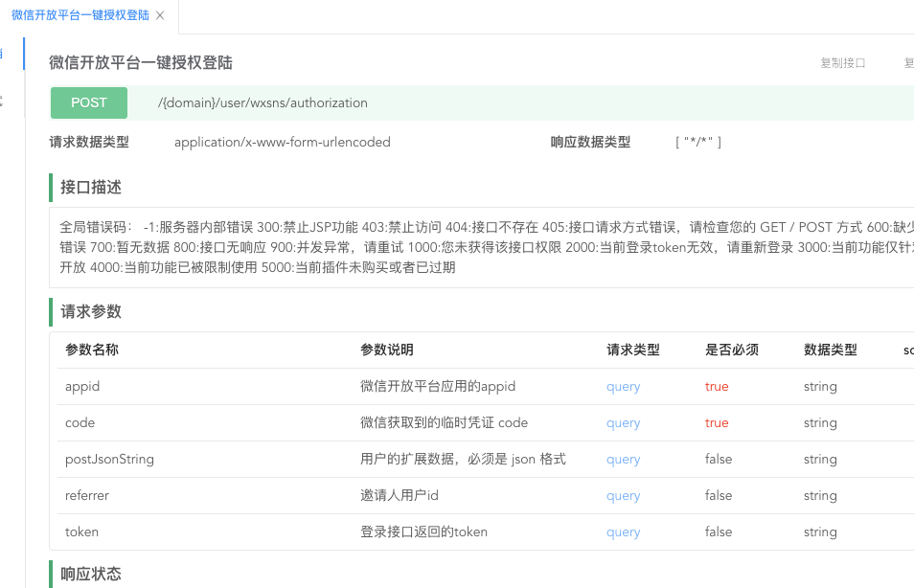Click red true in the appid row

tap(717, 386)
